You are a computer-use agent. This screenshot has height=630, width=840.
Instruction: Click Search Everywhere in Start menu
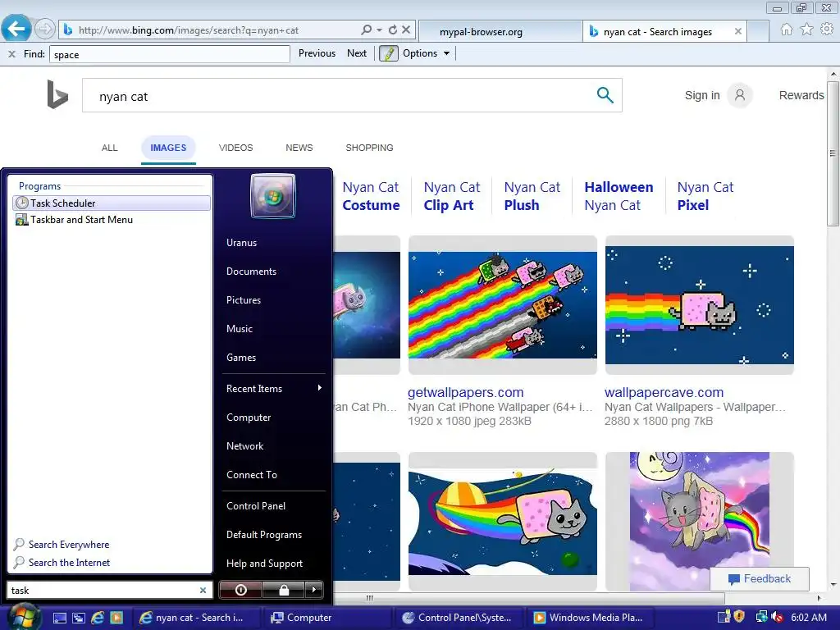62,545
